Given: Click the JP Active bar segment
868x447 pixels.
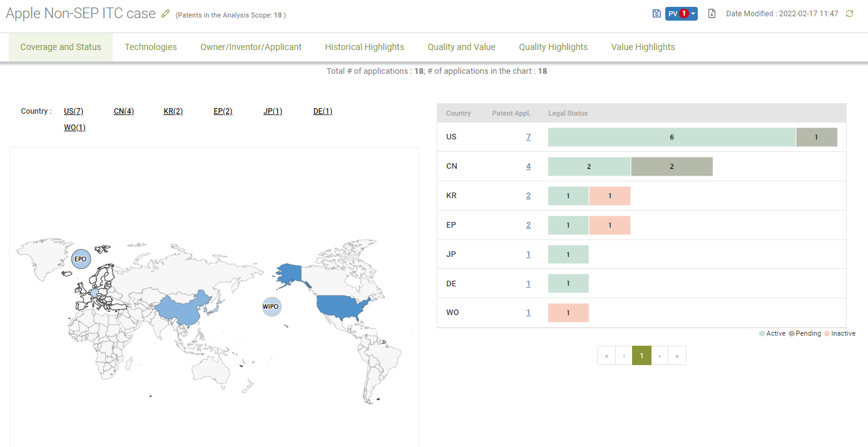Looking at the screenshot, I should (x=568, y=254).
